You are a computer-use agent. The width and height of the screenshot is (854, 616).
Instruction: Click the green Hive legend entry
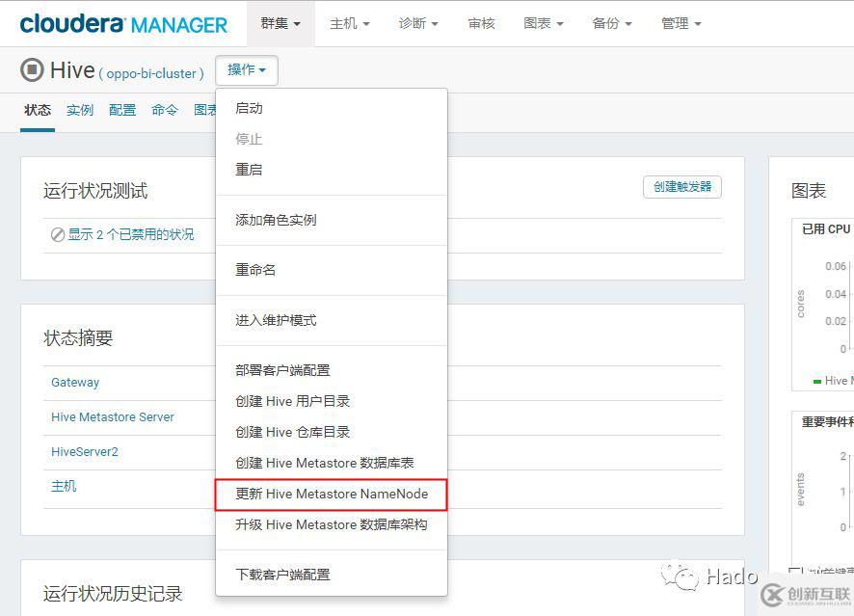click(x=833, y=381)
